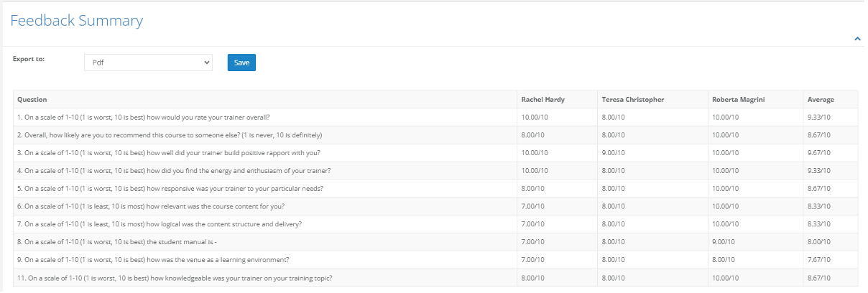The image size is (868, 293).
Task: Click the Feedback Summary heading
Action: click(76, 21)
